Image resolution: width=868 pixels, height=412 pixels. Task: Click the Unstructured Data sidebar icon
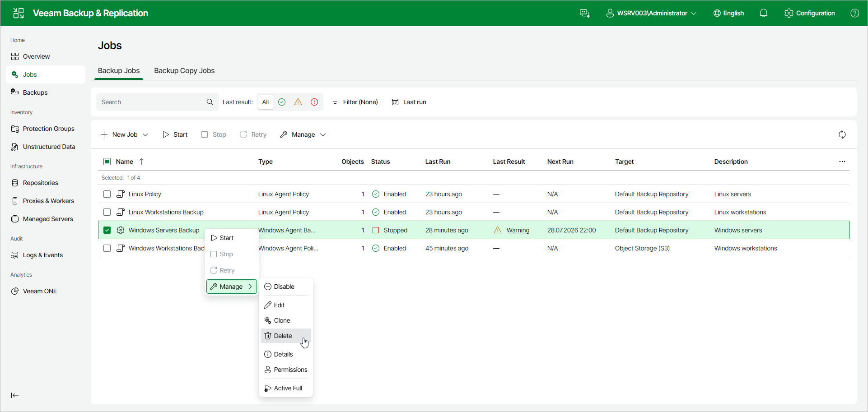[x=15, y=147]
